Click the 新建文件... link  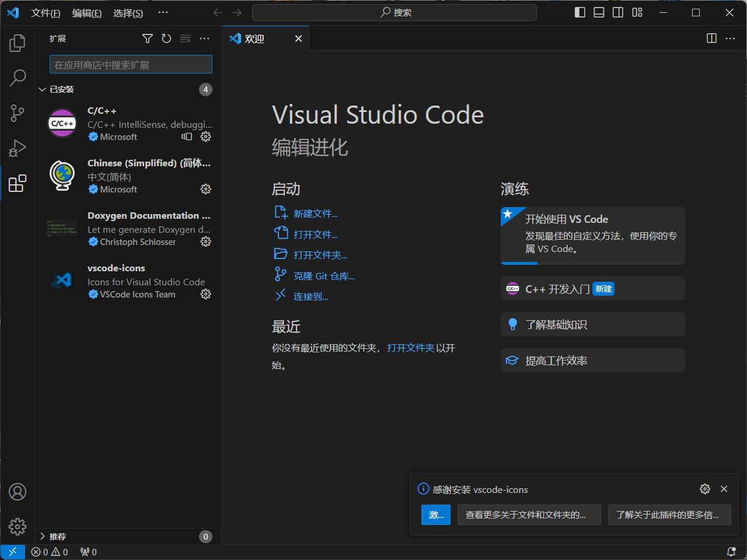click(315, 213)
